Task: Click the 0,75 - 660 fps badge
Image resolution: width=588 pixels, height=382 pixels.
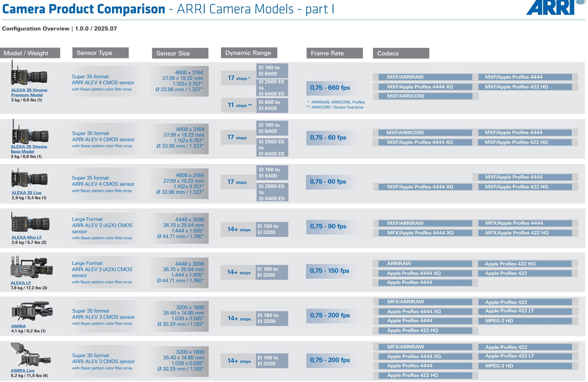Action: tap(330, 88)
